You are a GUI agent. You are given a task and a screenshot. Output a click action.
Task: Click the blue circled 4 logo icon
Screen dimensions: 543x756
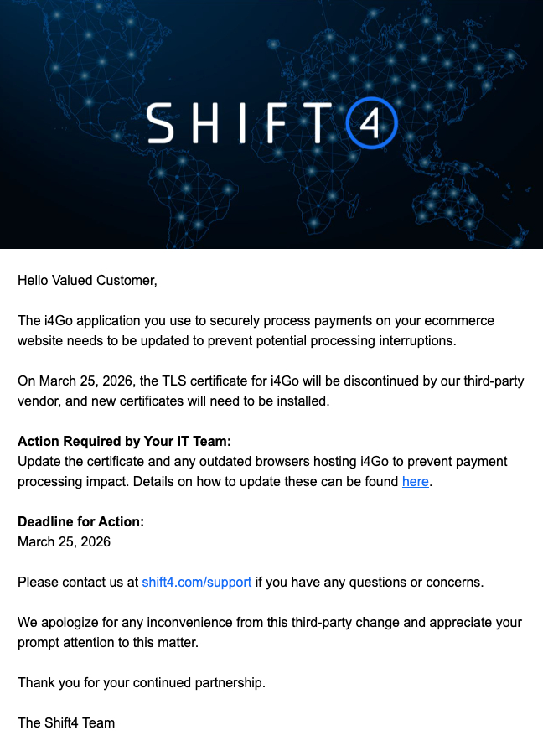point(371,124)
